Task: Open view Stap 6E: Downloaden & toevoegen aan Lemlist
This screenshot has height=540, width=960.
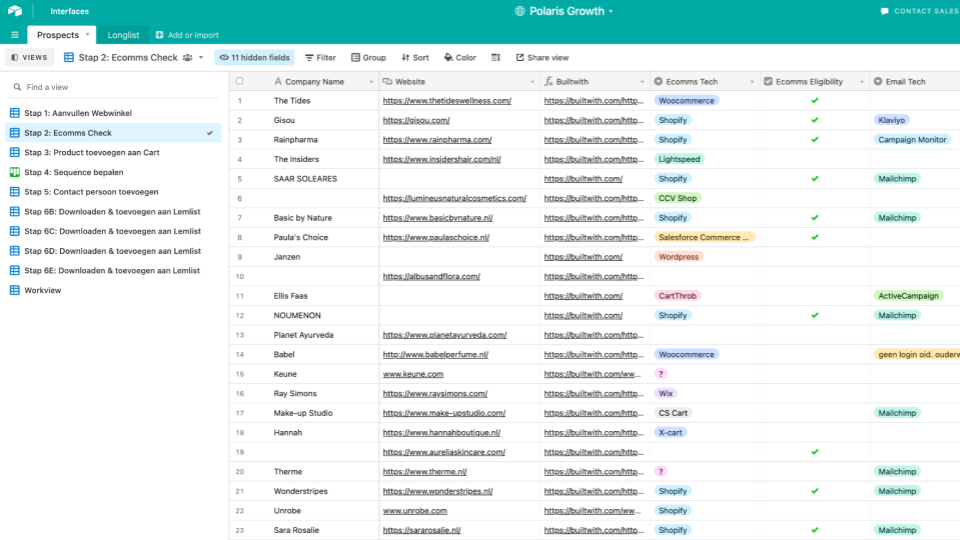Action: pos(113,271)
